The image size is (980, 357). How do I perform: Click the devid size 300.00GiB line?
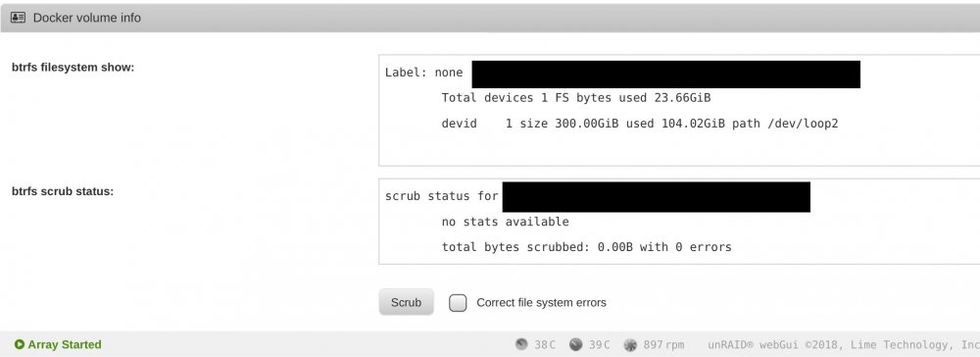click(x=640, y=124)
